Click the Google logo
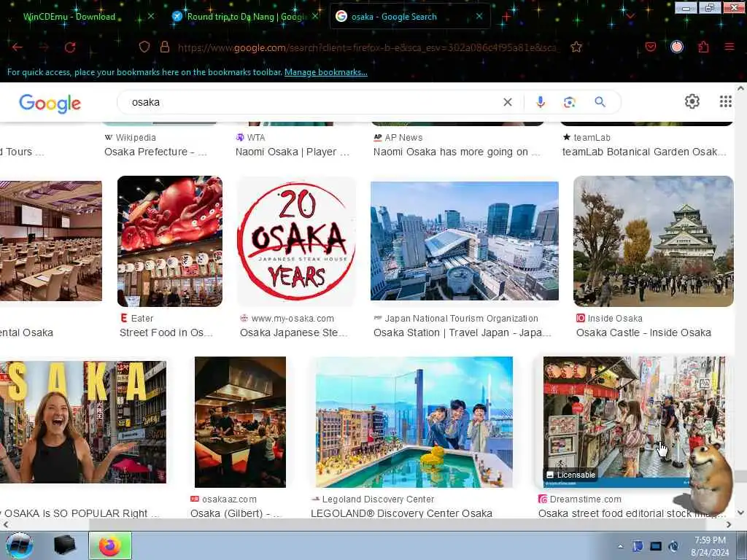This screenshot has width=747, height=560. pyautogui.click(x=50, y=103)
